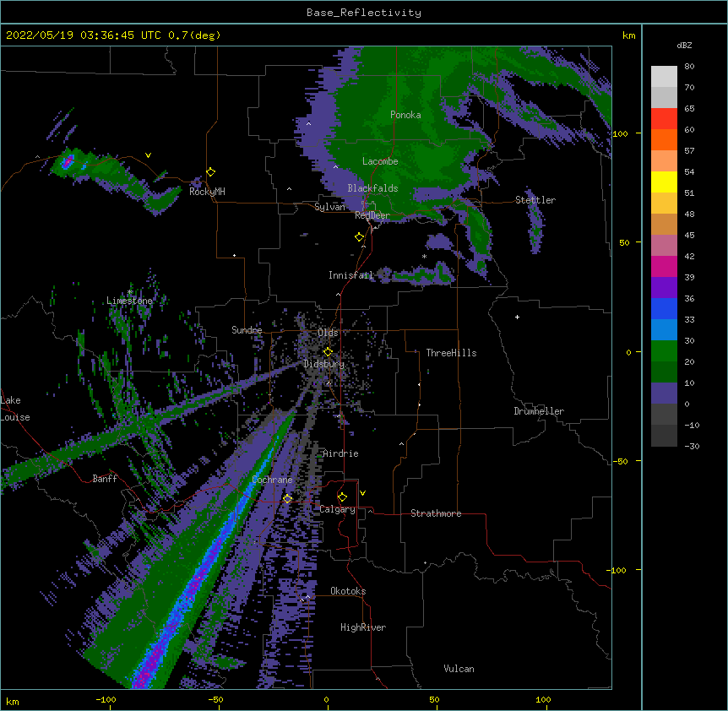The image size is (728, 711).
Task: Select the magenta 39-42 dBZ legend swatch
Action: (664, 266)
